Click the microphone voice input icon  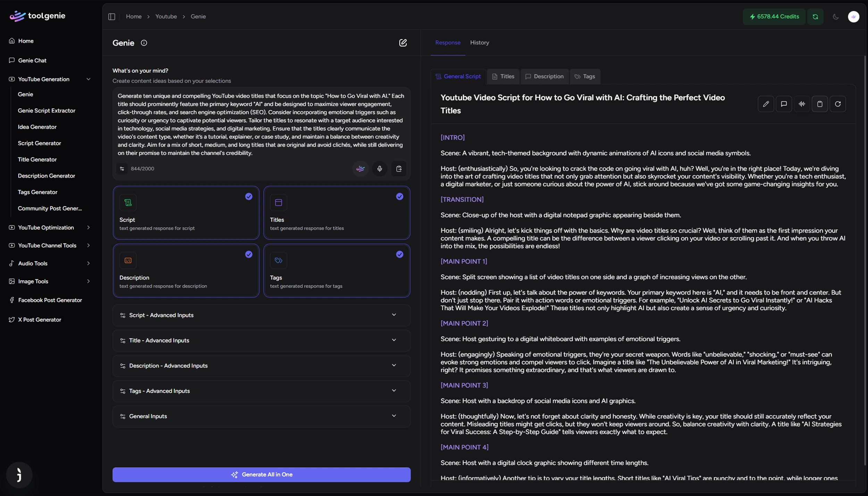point(379,169)
